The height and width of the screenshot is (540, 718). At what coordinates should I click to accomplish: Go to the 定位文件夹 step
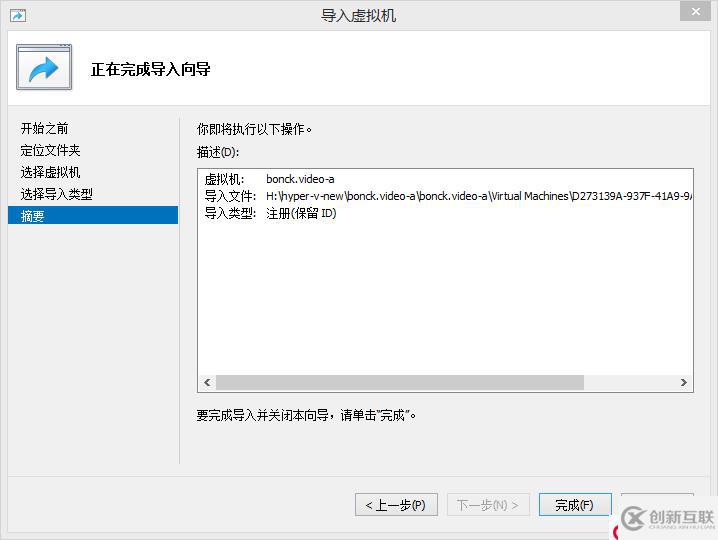(x=50, y=150)
